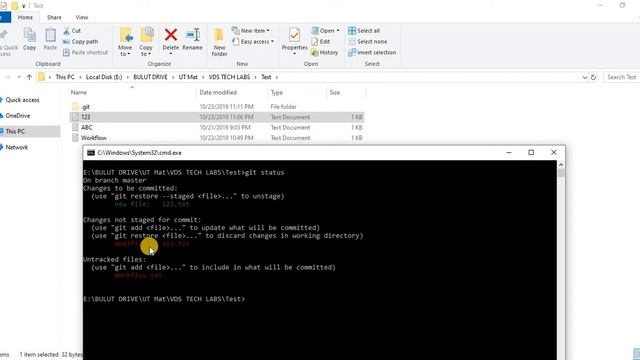This screenshot has height=360, width=640.
Task: Click the Search Test box
Action: click(x=621, y=77)
